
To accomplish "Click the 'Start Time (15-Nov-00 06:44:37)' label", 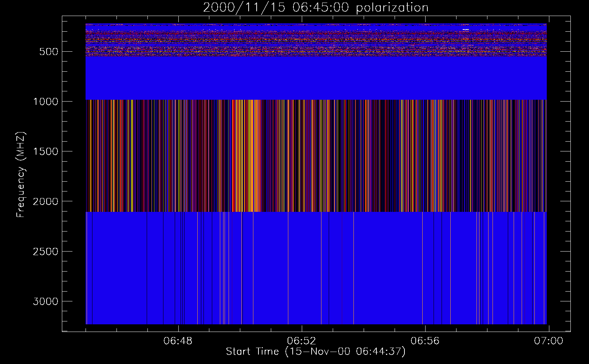I will 316,352.
